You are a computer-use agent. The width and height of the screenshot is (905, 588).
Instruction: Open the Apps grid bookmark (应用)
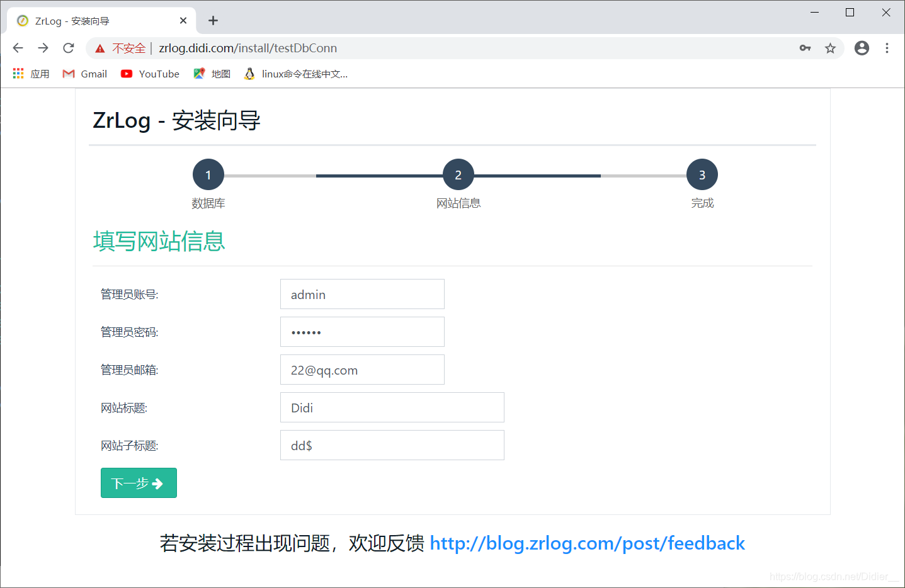click(x=31, y=74)
